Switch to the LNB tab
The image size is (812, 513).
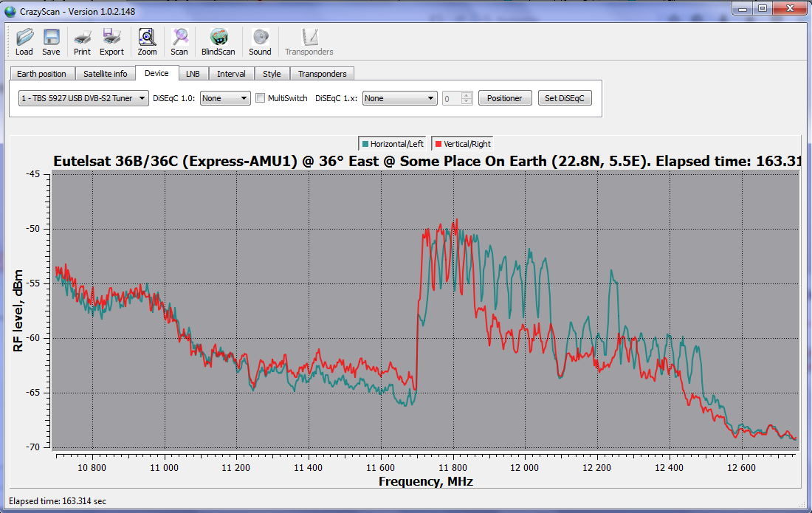193,74
